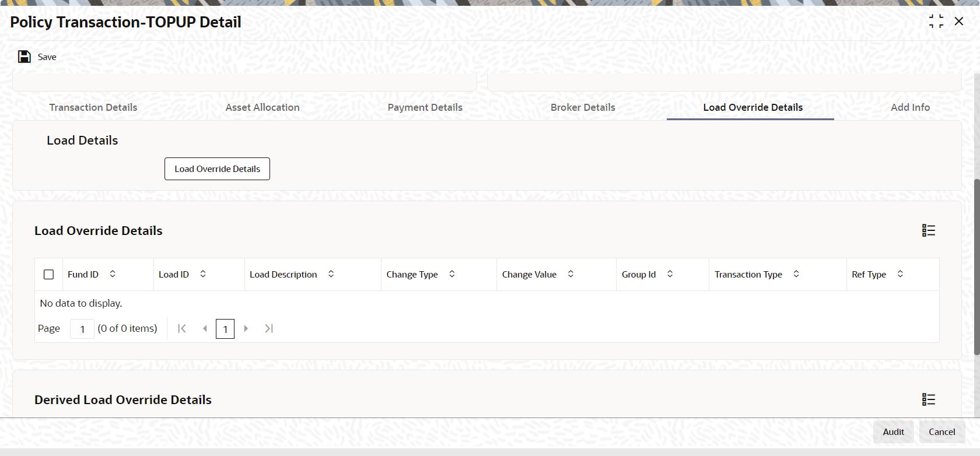
Task: Sort by Change Value column arrows
Action: tap(570, 274)
